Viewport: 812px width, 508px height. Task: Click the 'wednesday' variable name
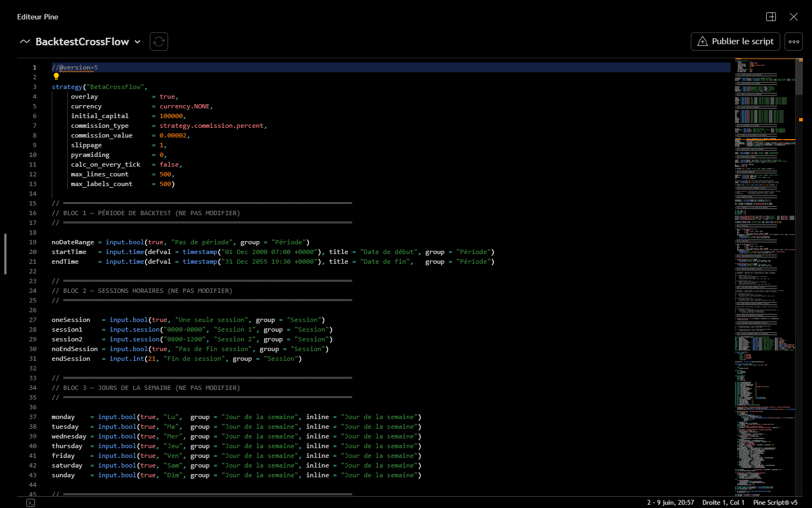coord(69,436)
